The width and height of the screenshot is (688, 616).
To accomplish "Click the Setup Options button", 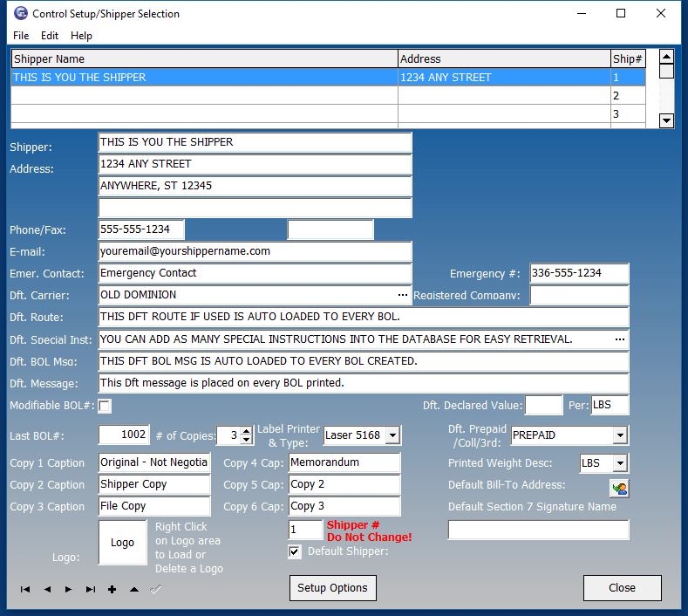I will pyautogui.click(x=332, y=588).
